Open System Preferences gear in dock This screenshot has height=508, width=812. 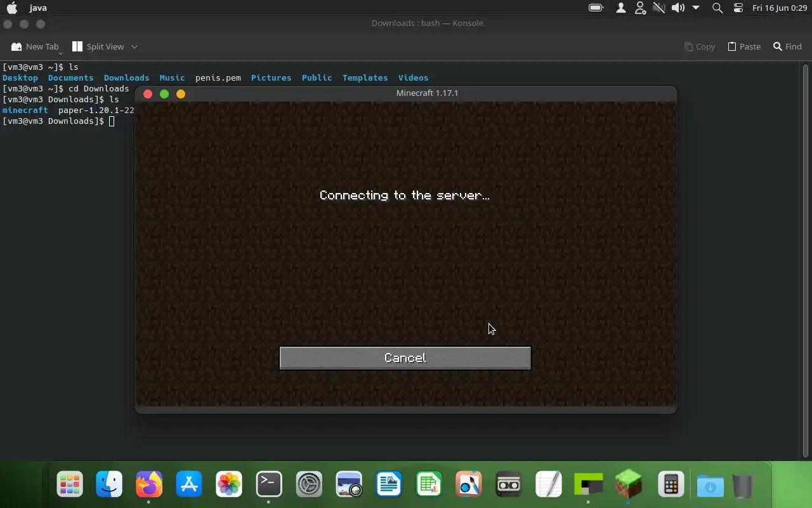pyautogui.click(x=309, y=485)
